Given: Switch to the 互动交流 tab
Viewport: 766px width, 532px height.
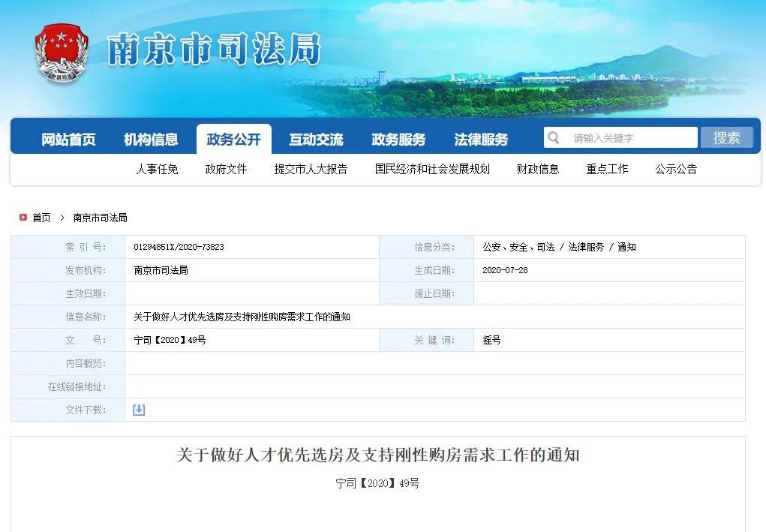Looking at the screenshot, I should (x=316, y=140).
